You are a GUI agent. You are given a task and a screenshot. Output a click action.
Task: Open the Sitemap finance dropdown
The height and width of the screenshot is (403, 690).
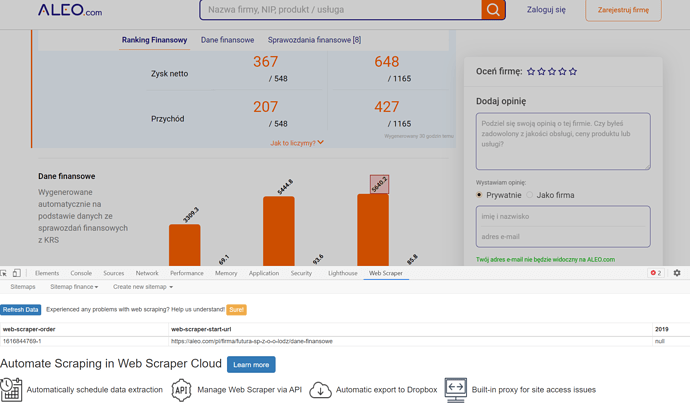pyautogui.click(x=74, y=287)
